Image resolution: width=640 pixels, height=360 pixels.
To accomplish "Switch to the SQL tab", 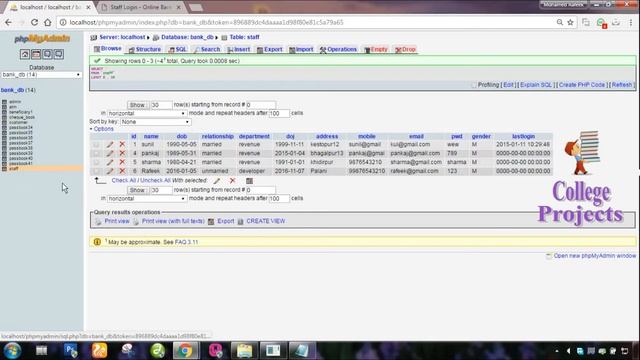I will tap(178, 49).
